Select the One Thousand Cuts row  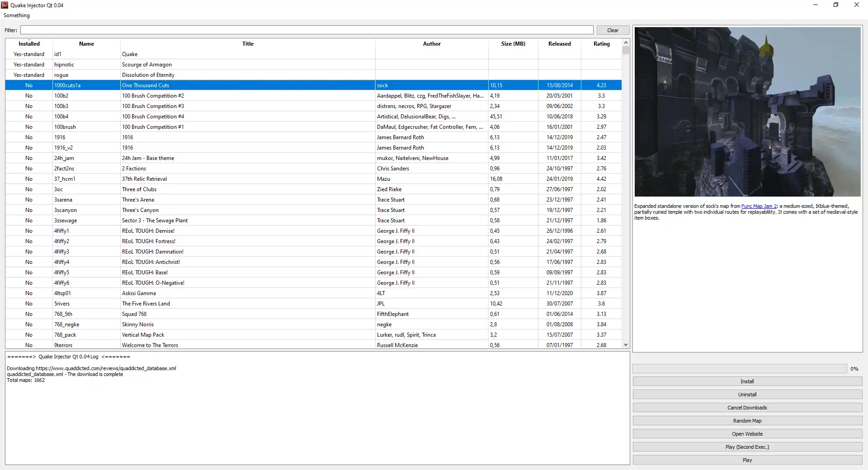(x=313, y=85)
